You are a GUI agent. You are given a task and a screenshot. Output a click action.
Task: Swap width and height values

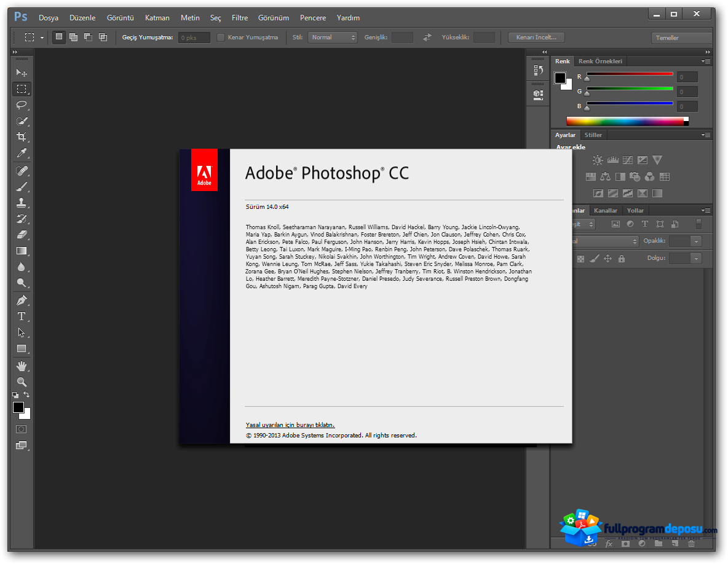[427, 37]
